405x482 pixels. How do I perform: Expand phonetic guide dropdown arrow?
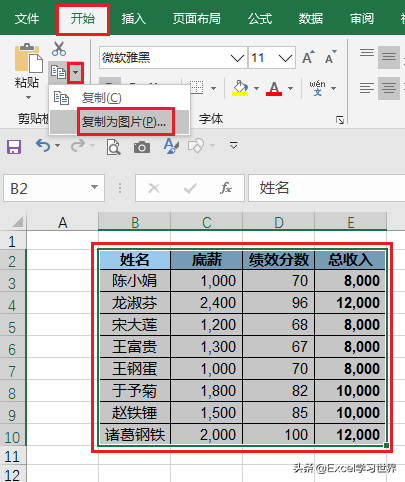334,88
